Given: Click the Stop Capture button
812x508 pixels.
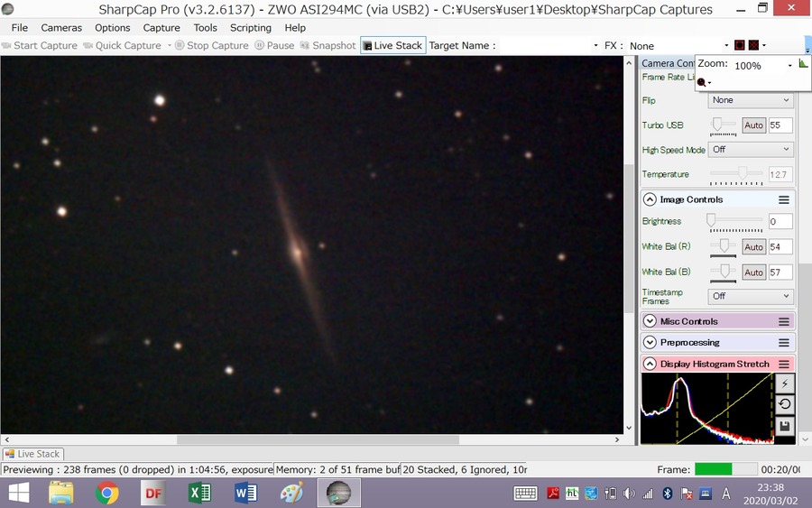Looking at the screenshot, I should click(211, 46).
